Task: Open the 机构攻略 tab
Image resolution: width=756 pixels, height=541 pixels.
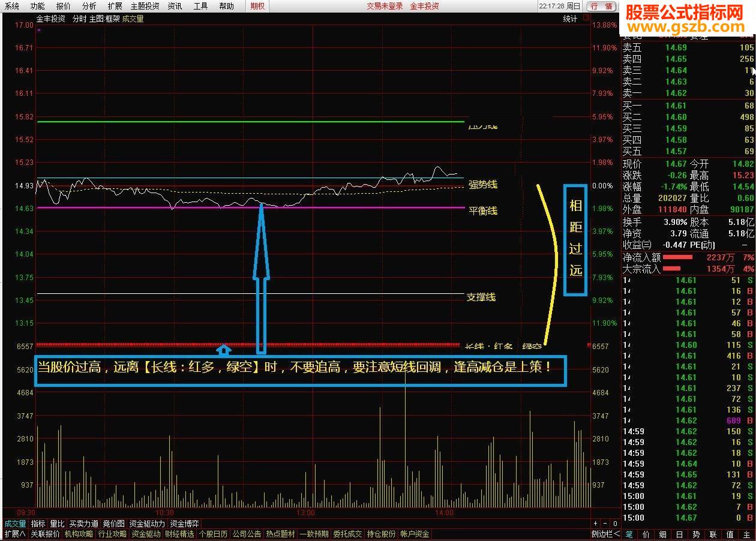Action: 79,534
